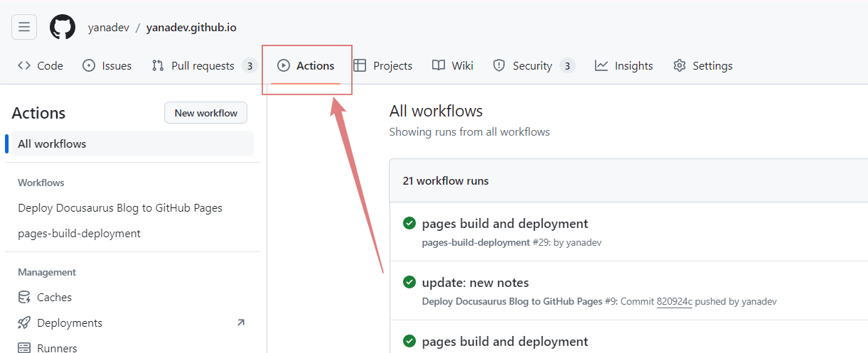Open the Projects tab

(383, 65)
